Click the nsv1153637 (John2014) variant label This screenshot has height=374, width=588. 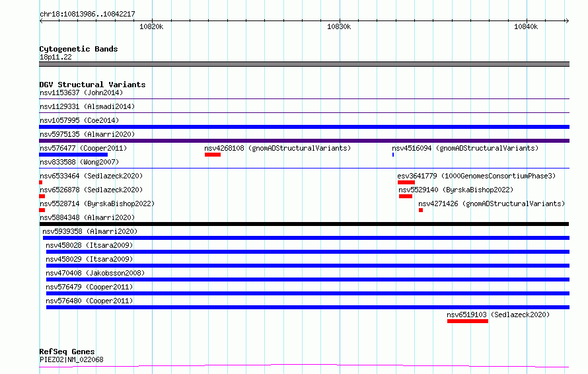81,93
